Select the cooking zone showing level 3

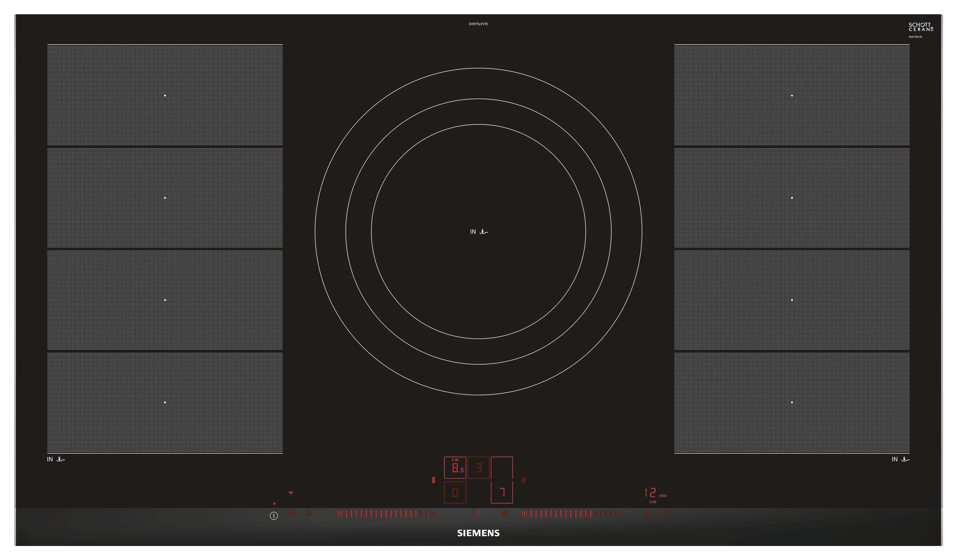pos(478,468)
